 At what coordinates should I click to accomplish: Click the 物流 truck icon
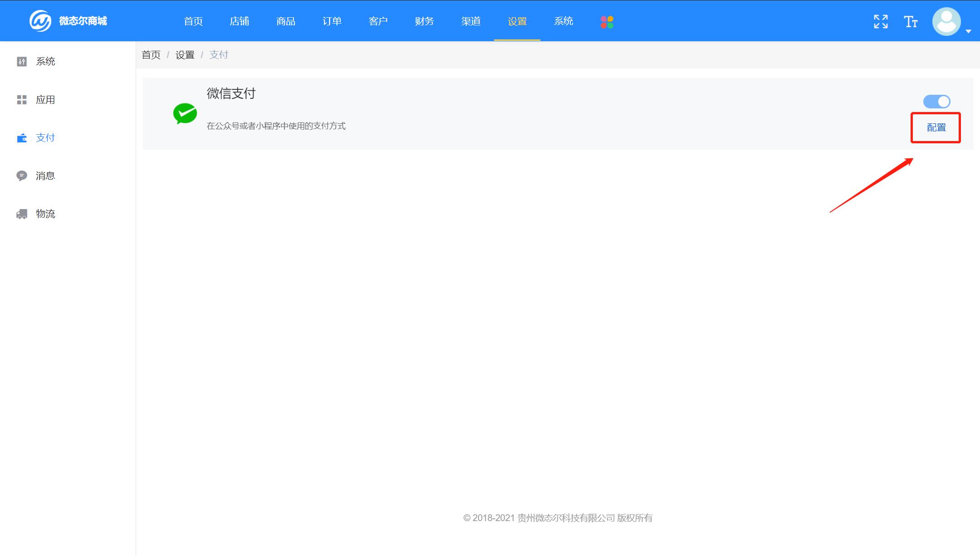[x=21, y=214]
